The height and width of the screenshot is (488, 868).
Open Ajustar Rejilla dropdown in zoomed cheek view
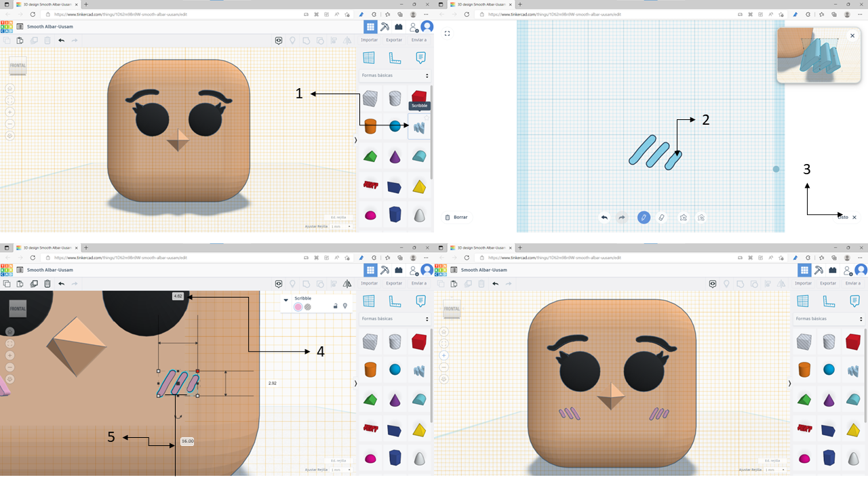(x=340, y=469)
